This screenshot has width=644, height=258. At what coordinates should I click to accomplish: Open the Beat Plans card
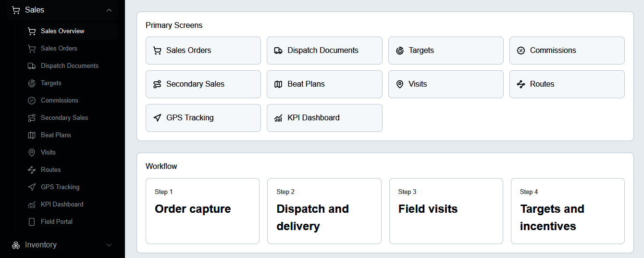[324, 84]
